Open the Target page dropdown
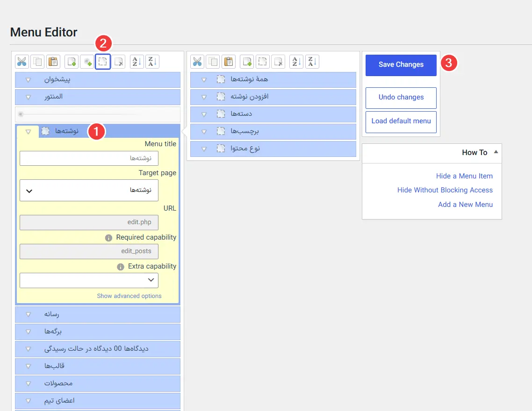The width and height of the screenshot is (532, 411). pyautogui.click(x=89, y=191)
